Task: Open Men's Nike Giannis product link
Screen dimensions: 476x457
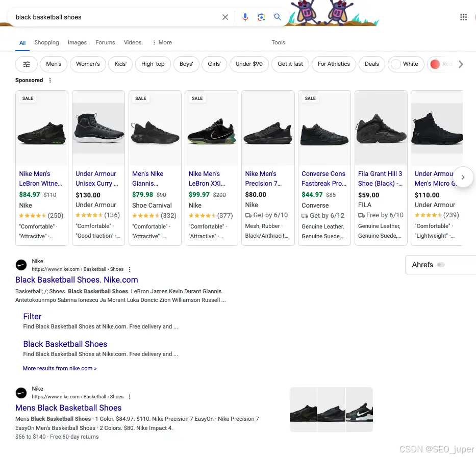Action: [x=148, y=179]
